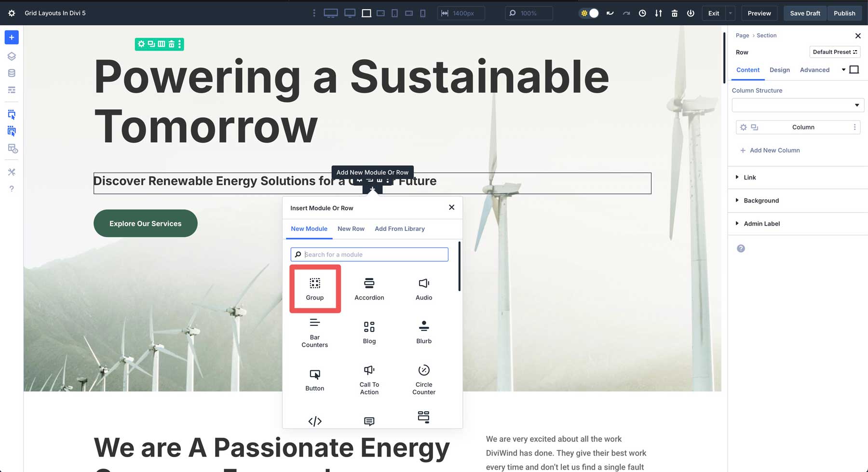Duplicate the section using the green copy icon
The image size is (868, 472).
pyautogui.click(x=150, y=44)
